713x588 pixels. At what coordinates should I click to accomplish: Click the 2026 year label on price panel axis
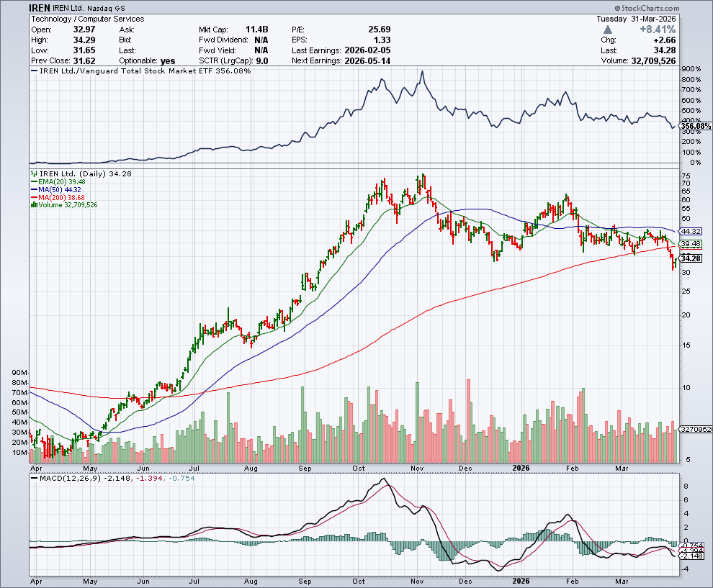coord(521,468)
